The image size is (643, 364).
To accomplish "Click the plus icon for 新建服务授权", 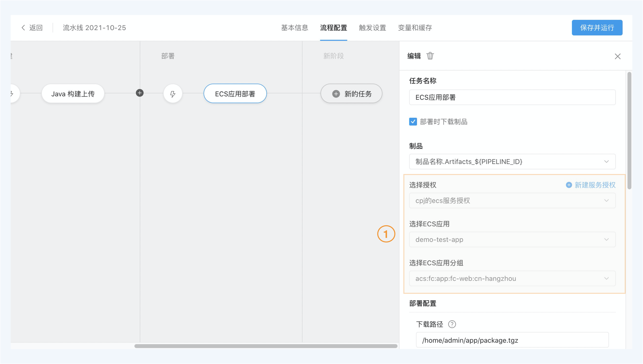I will (569, 185).
